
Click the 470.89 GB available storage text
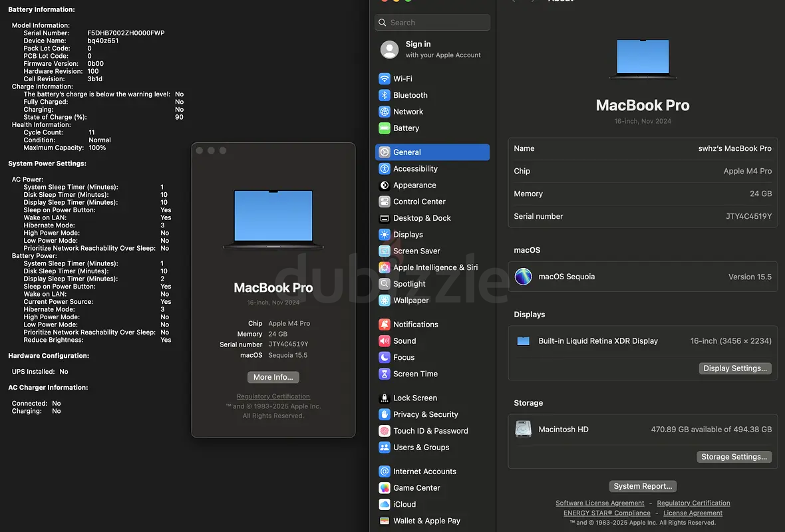click(x=711, y=430)
